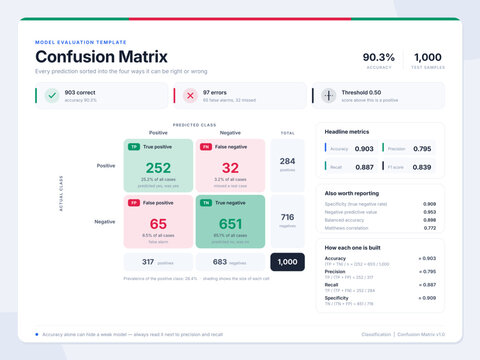
Task: Click the row total 716
Action: pyautogui.click(x=287, y=217)
